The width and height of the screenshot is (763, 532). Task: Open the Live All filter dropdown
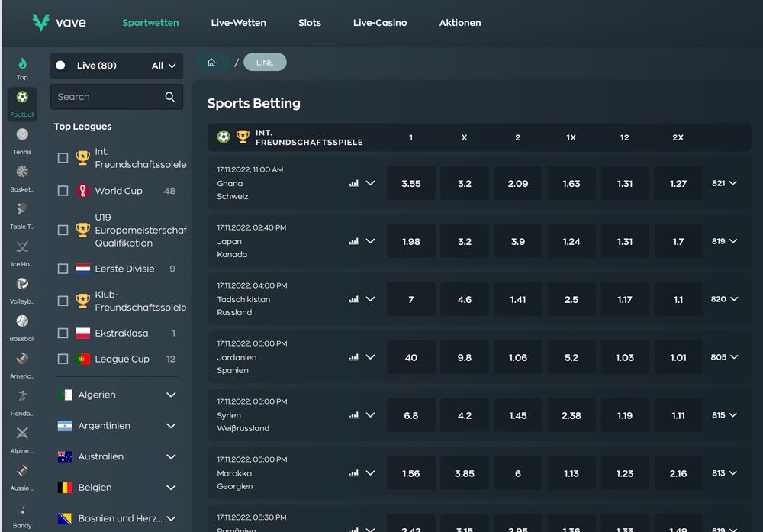[163, 66]
